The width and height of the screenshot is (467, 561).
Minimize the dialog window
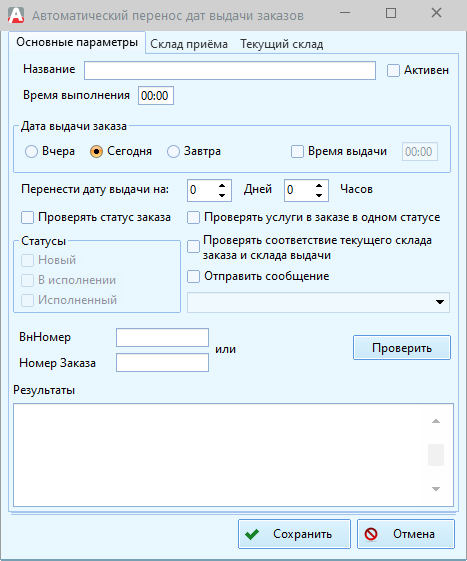click(345, 13)
